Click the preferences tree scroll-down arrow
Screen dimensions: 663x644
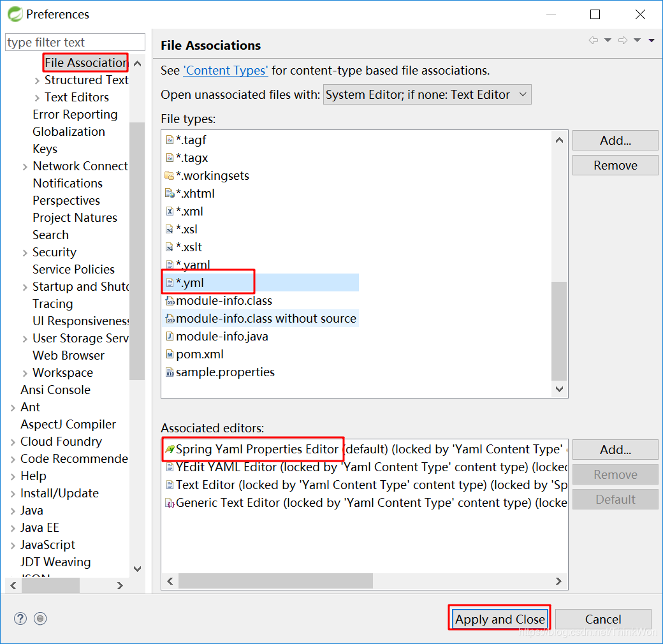(x=137, y=569)
